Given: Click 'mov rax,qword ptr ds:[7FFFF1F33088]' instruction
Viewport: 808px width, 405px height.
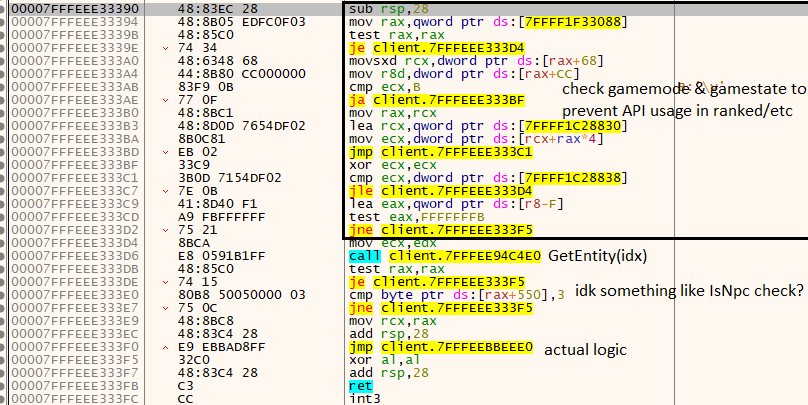Looking at the screenshot, I should [488, 22].
